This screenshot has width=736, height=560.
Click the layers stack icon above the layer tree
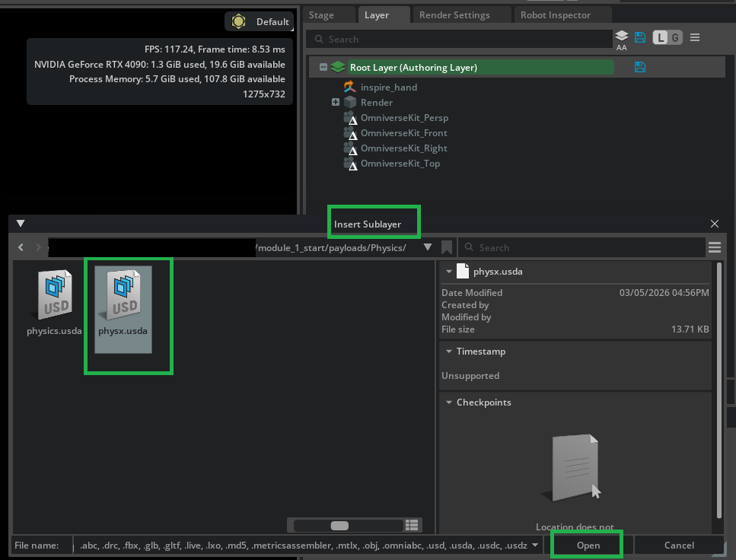pos(621,34)
